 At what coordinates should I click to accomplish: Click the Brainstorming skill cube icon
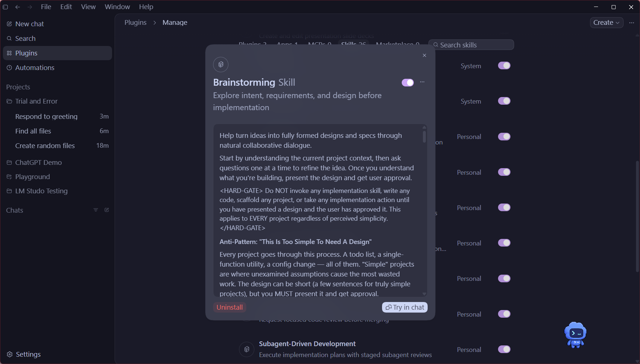point(221,65)
